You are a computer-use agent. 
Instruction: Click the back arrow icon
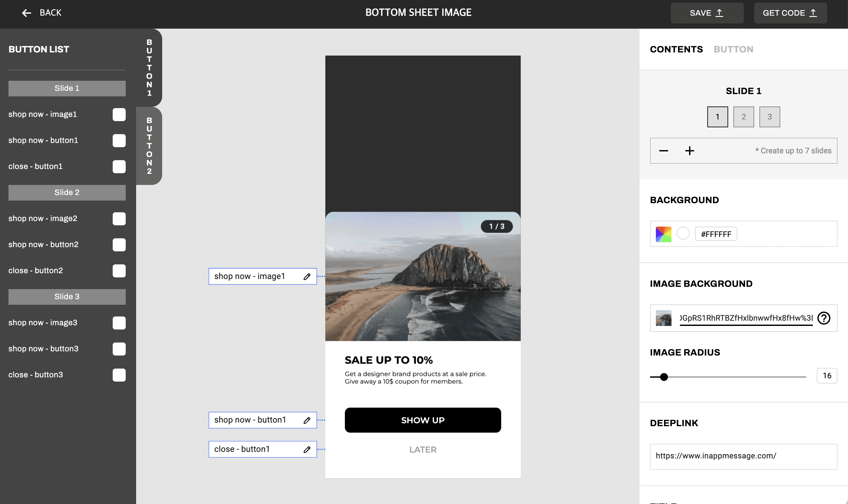26,13
